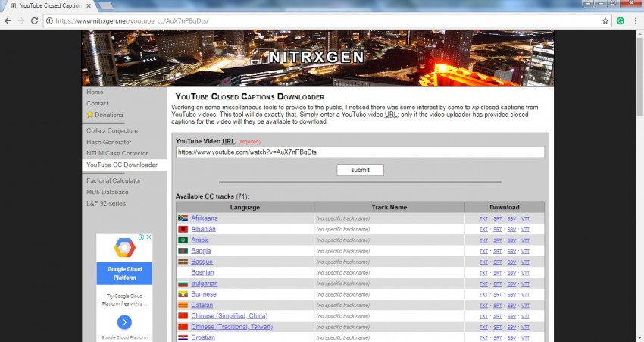Open the Bulgarian caption track
644x342 pixels.
pyautogui.click(x=204, y=284)
